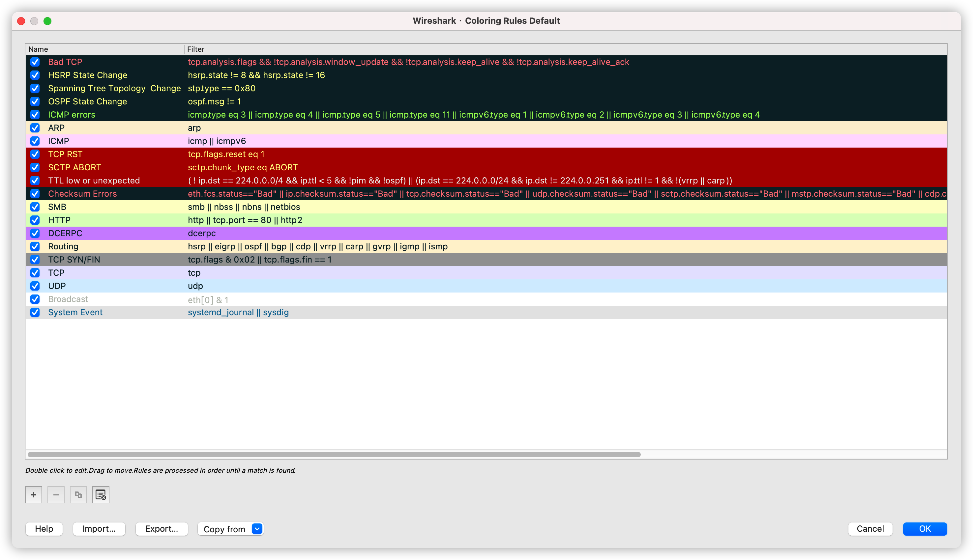Toggle the UDP rule checkbox
Image resolution: width=973 pixels, height=560 pixels.
coord(35,286)
